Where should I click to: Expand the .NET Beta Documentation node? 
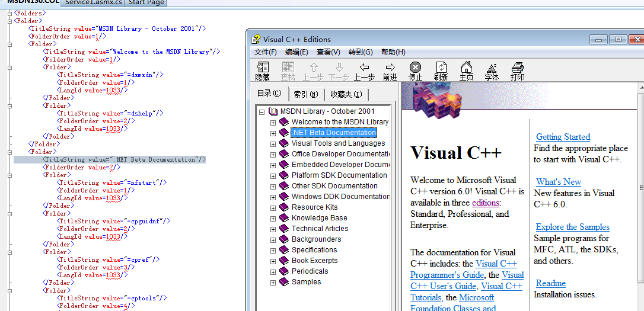tap(273, 133)
